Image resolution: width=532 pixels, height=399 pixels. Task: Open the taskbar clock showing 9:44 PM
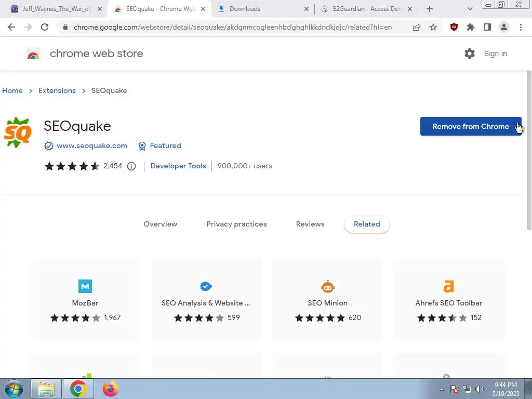point(506,389)
